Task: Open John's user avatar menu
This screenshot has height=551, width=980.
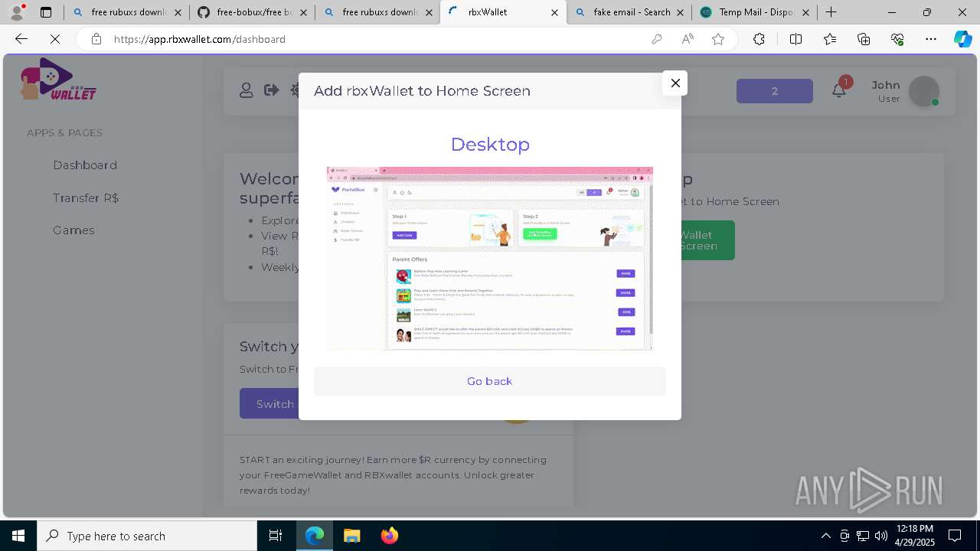Action: (x=924, y=91)
